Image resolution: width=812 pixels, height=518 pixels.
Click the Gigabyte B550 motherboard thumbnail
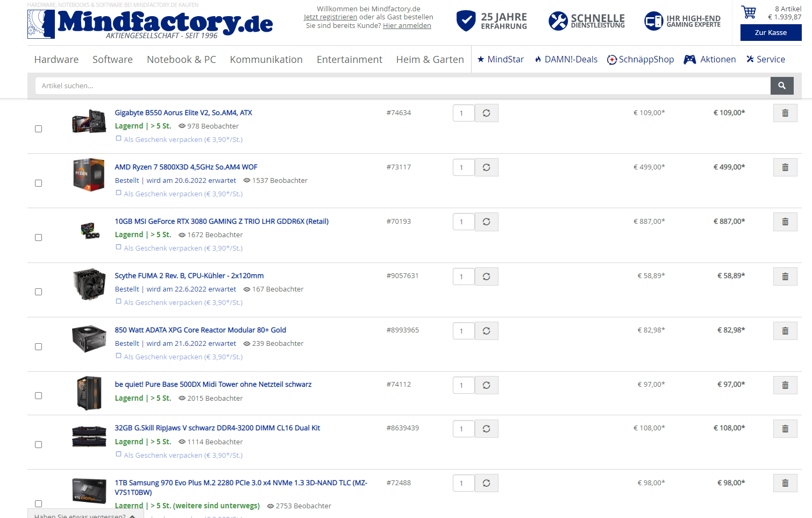89,120
